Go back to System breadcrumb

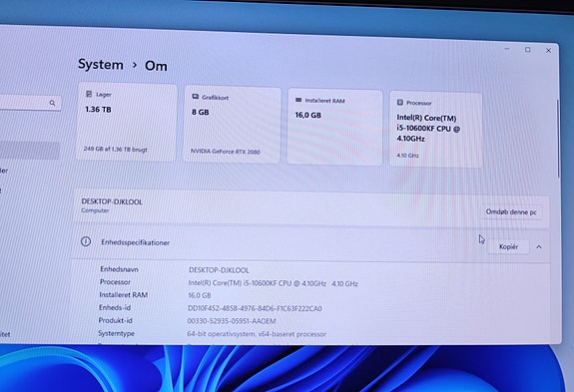click(x=101, y=65)
